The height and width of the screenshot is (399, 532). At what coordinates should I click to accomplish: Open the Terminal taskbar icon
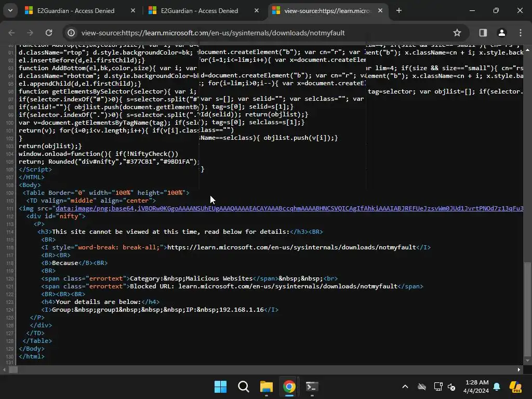pos(312,387)
